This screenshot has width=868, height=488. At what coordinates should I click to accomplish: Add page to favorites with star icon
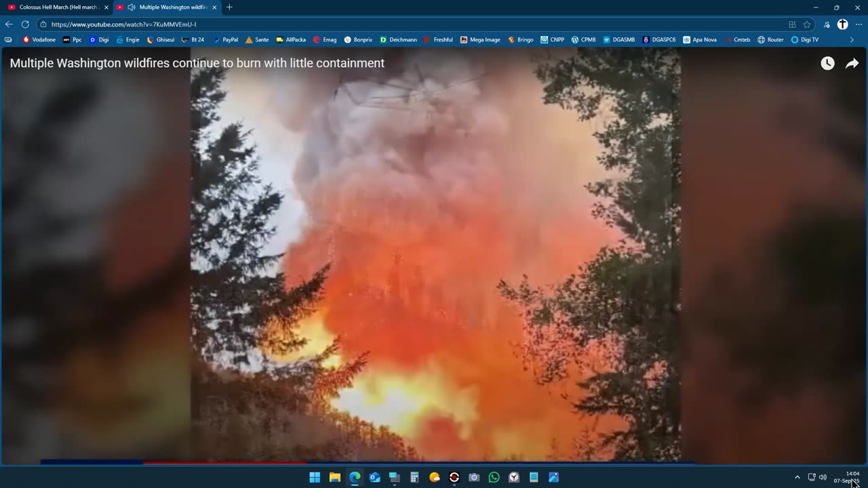click(807, 24)
